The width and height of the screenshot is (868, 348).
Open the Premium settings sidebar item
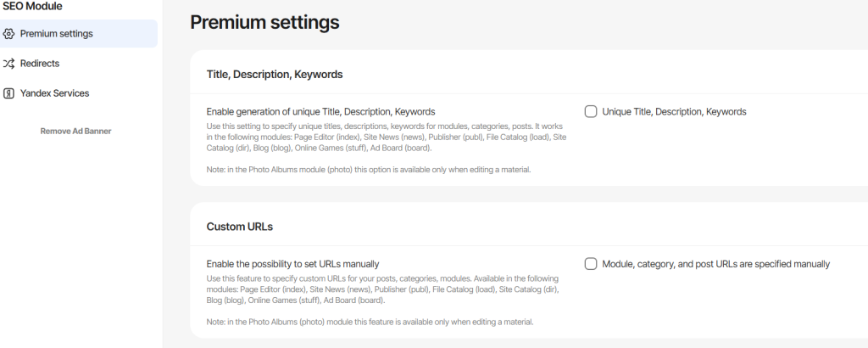pos(78,33)
